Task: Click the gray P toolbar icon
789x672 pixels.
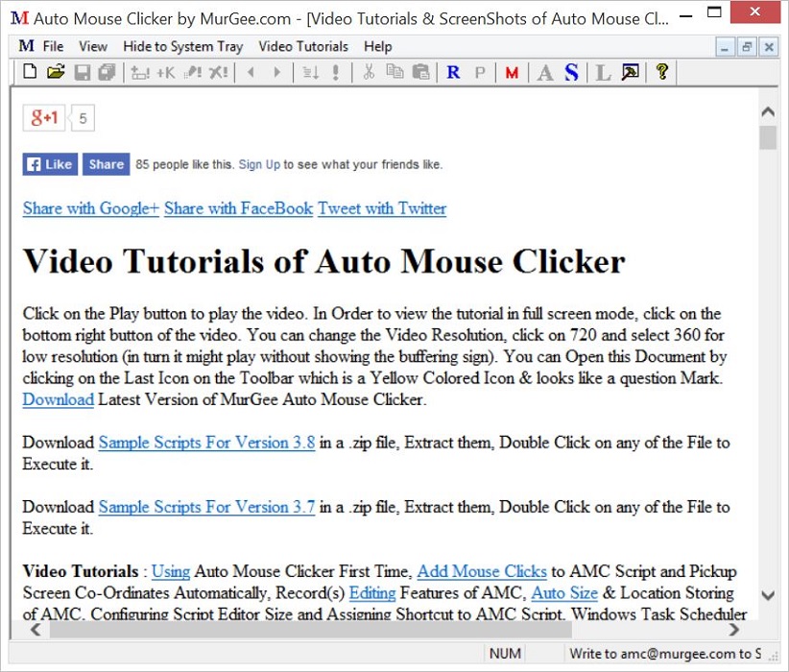Action: (x=480, y=73)
